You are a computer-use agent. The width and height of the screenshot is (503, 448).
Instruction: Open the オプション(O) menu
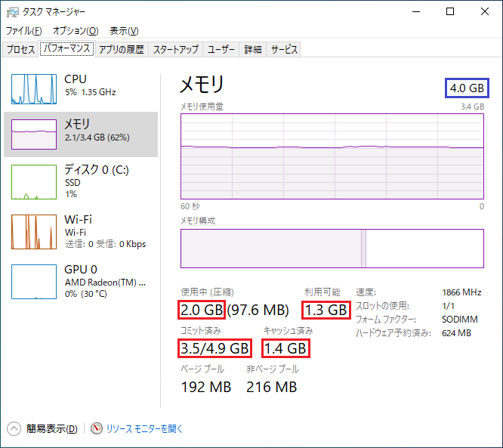click(x=76, y=31)
